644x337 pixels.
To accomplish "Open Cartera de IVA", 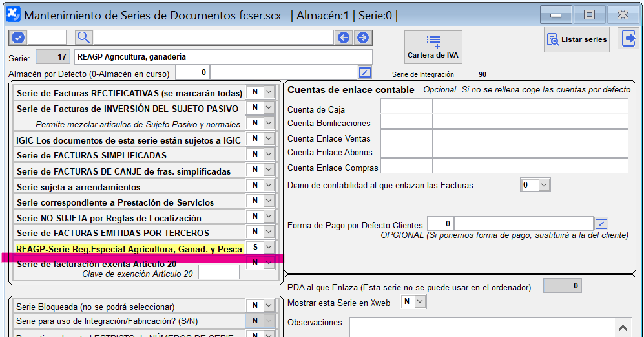I will (433, 47).
